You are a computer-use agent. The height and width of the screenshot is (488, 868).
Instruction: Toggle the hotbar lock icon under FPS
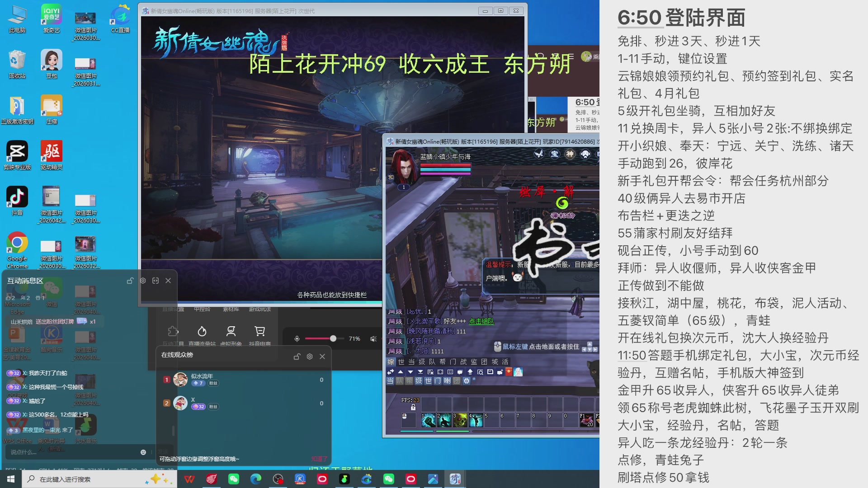pos(413,408)
